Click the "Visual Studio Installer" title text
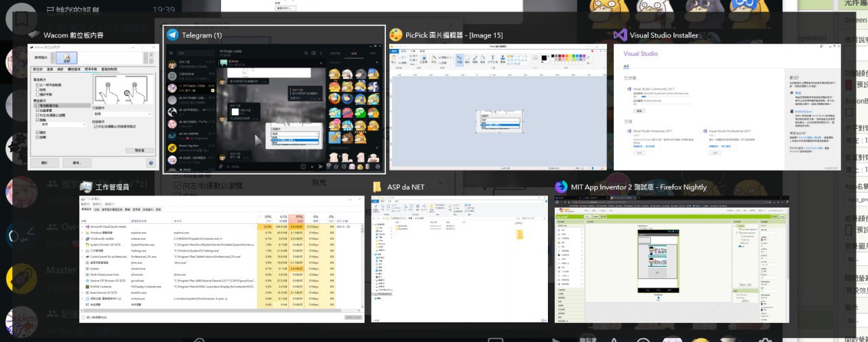 point(664,35)
